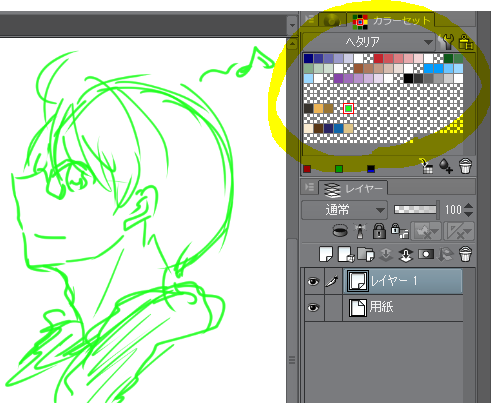The image size is (491, 403).
Task: Open the color set wrench settings icon
Action: pos(446,42)
